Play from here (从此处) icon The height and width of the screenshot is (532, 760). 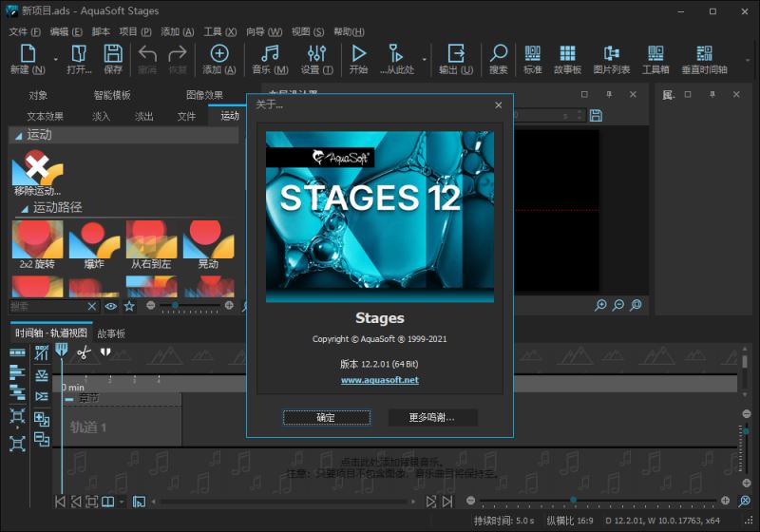[x=395, y=53]
